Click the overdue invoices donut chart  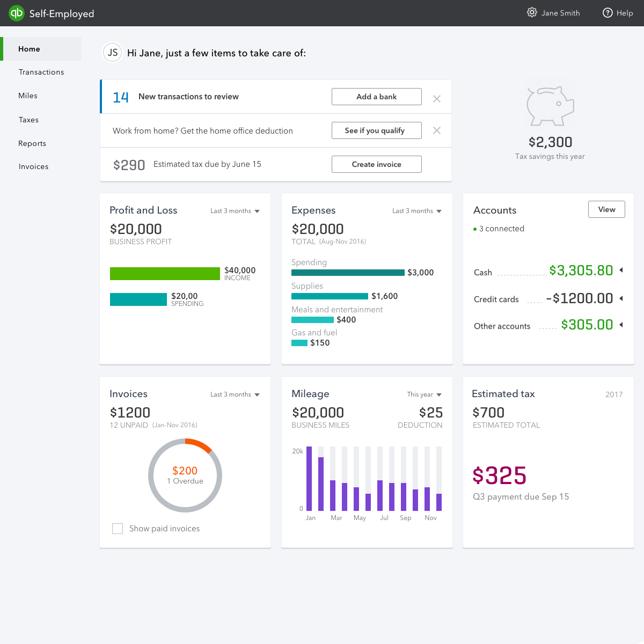(x=185, y=475)
